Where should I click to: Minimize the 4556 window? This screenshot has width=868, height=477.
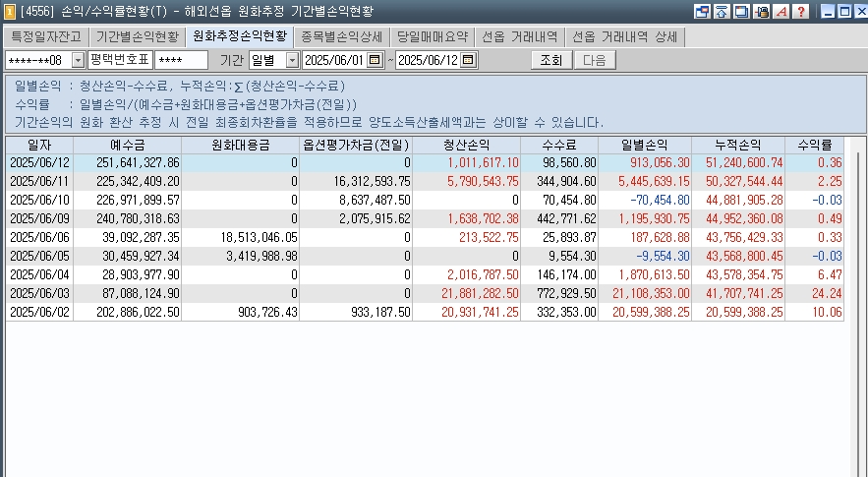point(828,11)
